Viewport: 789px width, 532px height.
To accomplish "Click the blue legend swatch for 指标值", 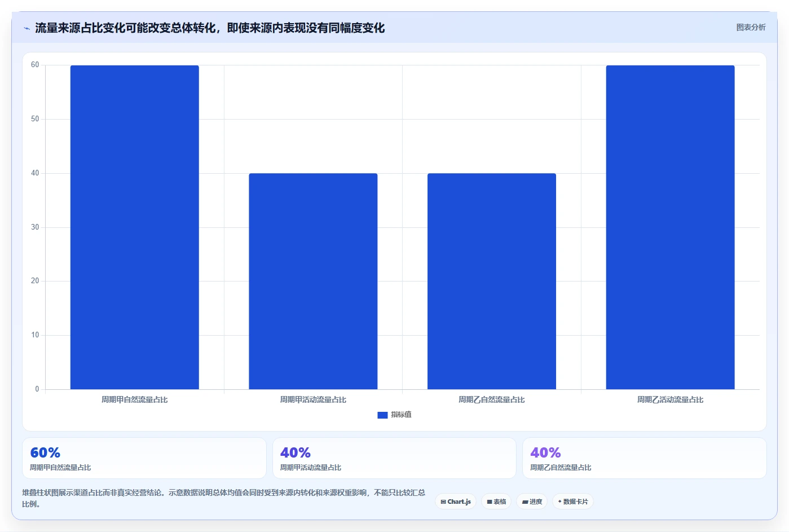I will coord(382,415).
